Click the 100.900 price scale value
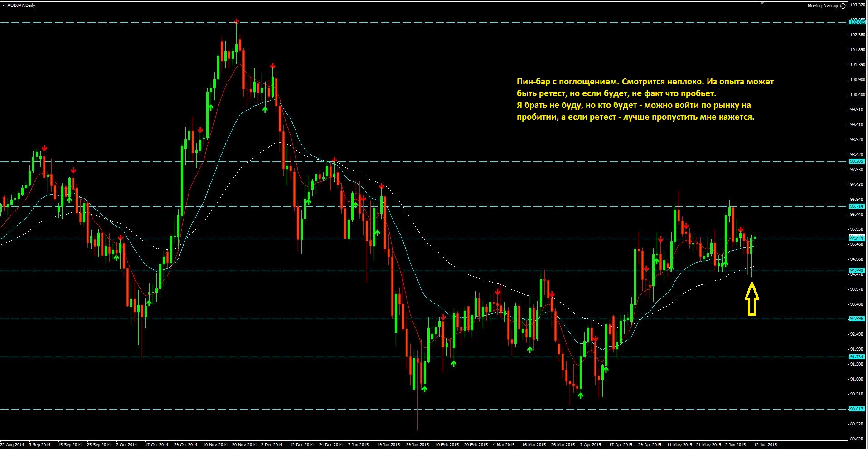Screen dimensions: 868x449 click(x=858, y=80)
